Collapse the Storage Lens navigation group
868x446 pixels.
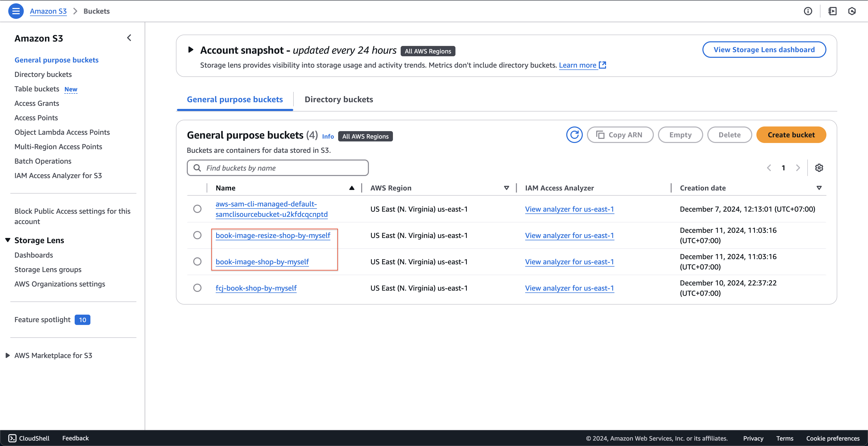8,240
